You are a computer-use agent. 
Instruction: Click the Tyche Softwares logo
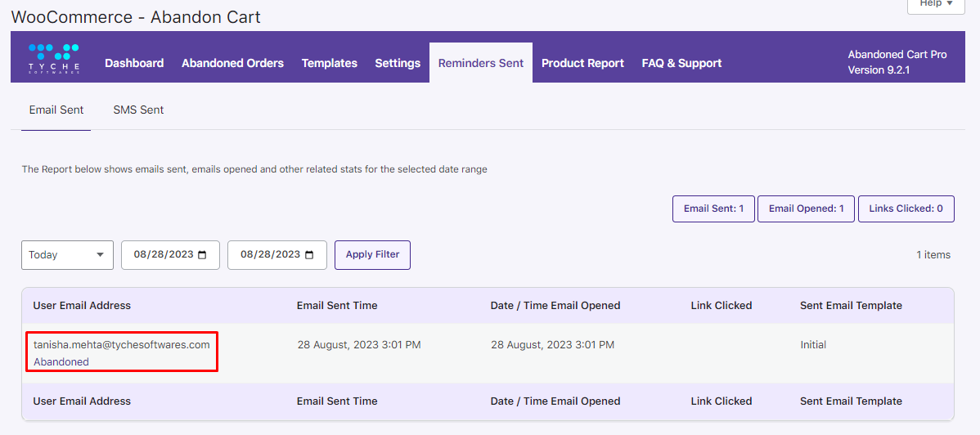coord(54,59)
